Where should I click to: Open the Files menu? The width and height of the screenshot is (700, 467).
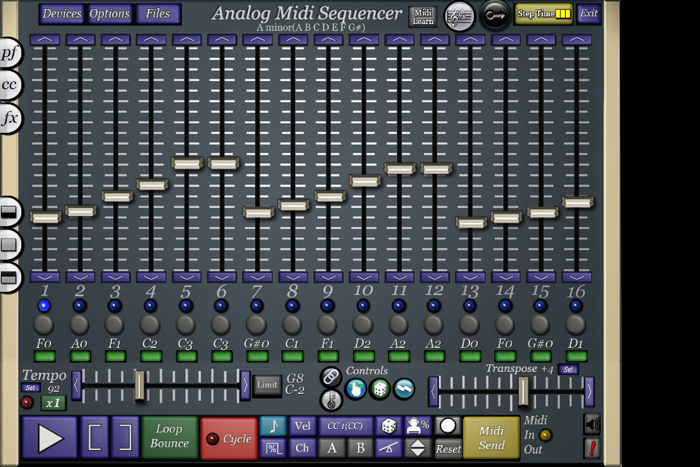[x=158, y=14]
